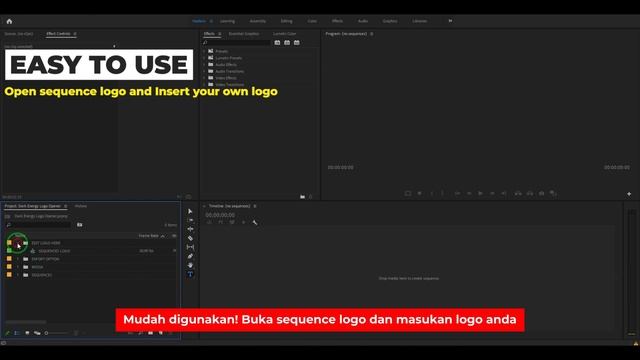Switch Project panel to Freeform View

[37, 333]
